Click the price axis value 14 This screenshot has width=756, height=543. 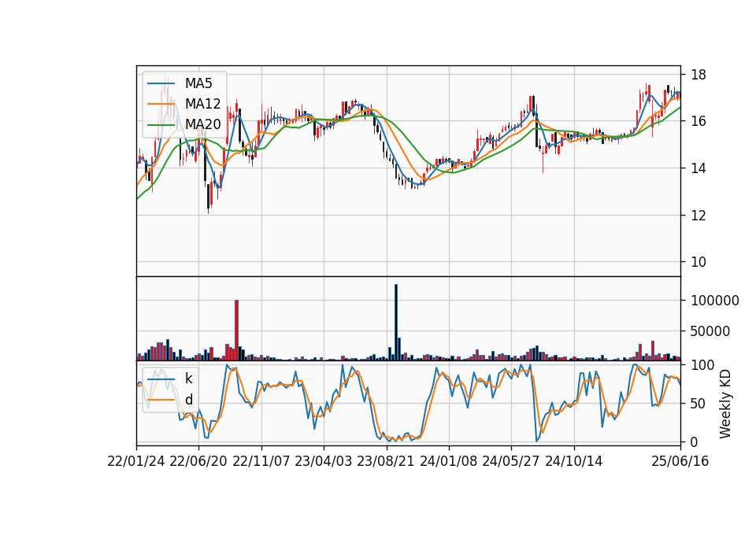(699, 168)
